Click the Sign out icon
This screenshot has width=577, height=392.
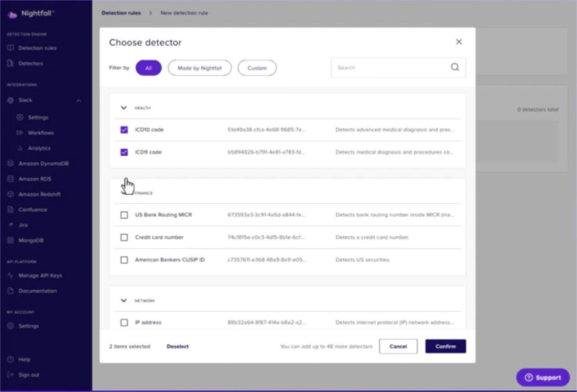10,375
